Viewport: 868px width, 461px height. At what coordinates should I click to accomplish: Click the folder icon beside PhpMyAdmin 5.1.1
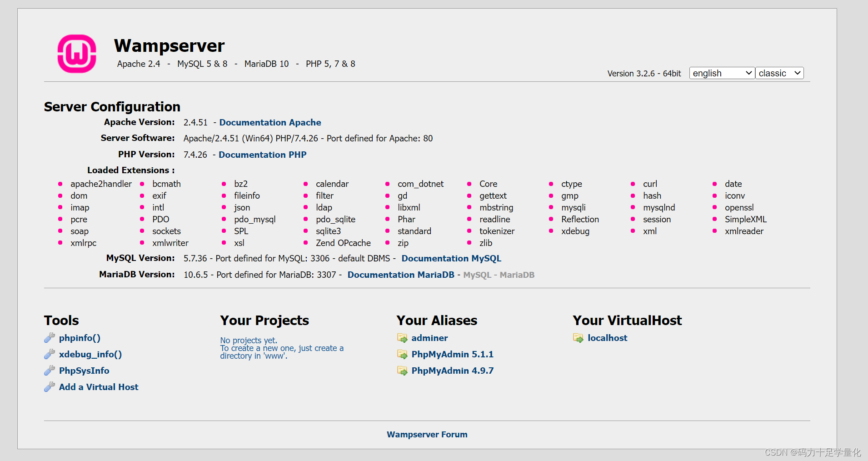402,354
